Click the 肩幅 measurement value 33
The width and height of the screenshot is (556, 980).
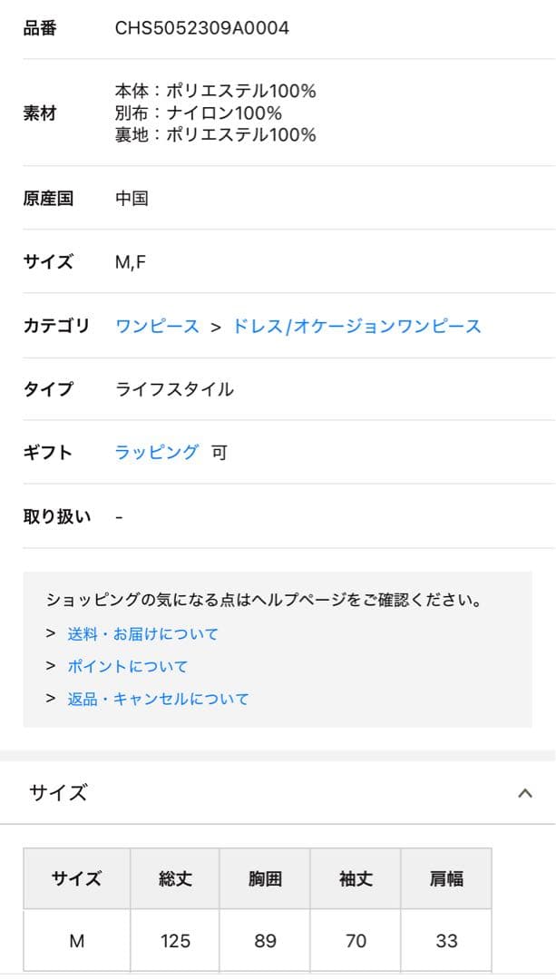(444, 942)
